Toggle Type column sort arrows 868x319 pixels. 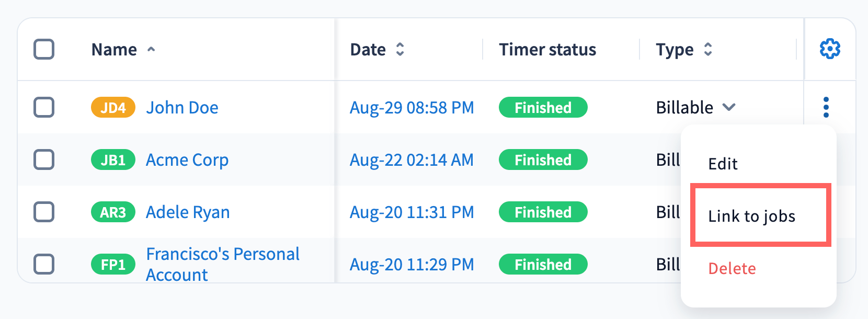pyautogui.click(x=708, y=50)
